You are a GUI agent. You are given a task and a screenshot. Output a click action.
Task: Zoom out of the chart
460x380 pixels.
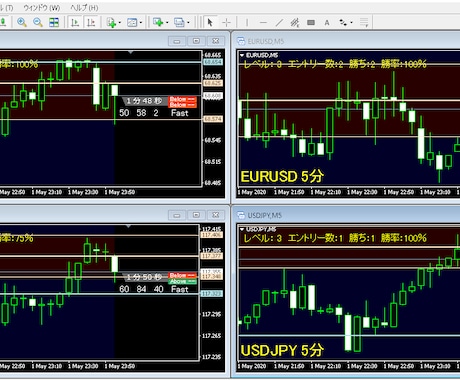pos(38,22)
